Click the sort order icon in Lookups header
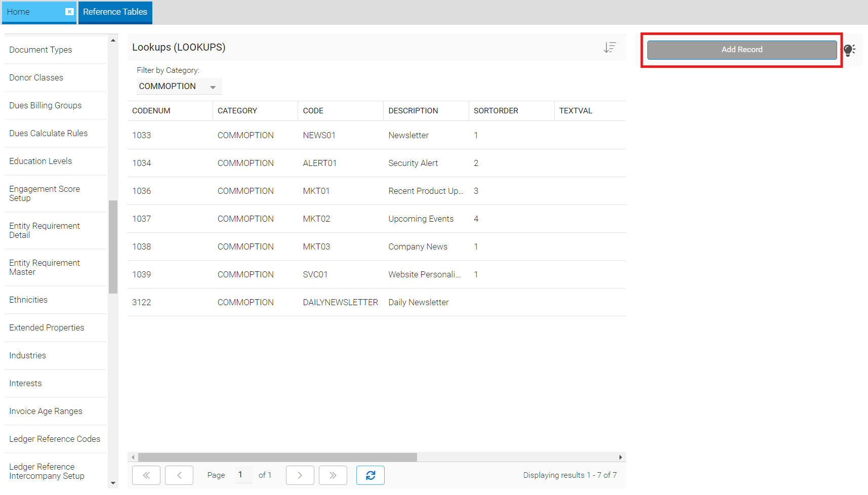The height and width of the screenshot is (495, 868). click(x=610, y=48)
